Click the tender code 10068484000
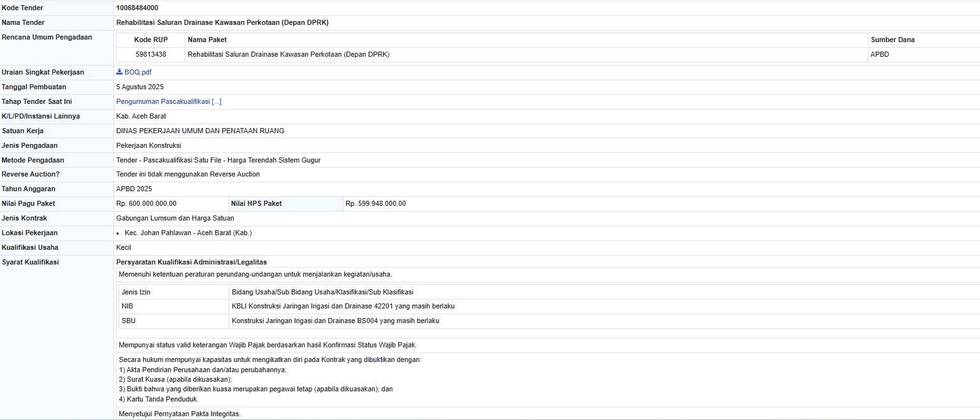 coord(137,8)
